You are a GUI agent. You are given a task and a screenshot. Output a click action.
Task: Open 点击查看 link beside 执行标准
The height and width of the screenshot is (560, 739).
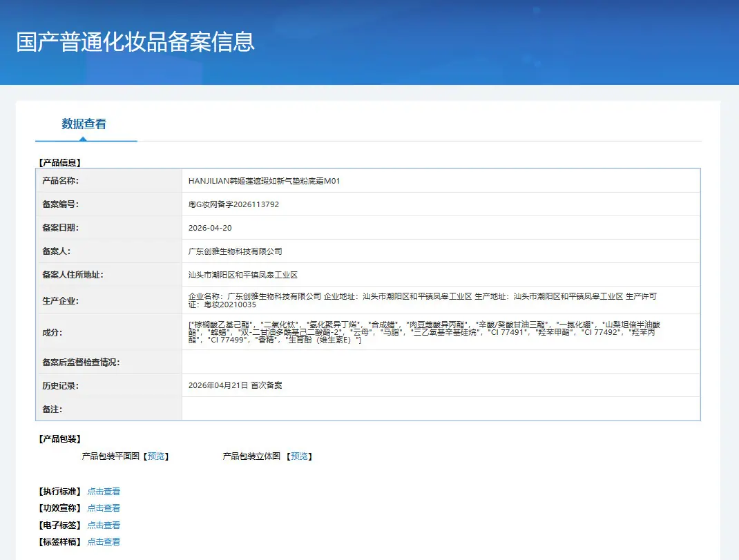104,492
